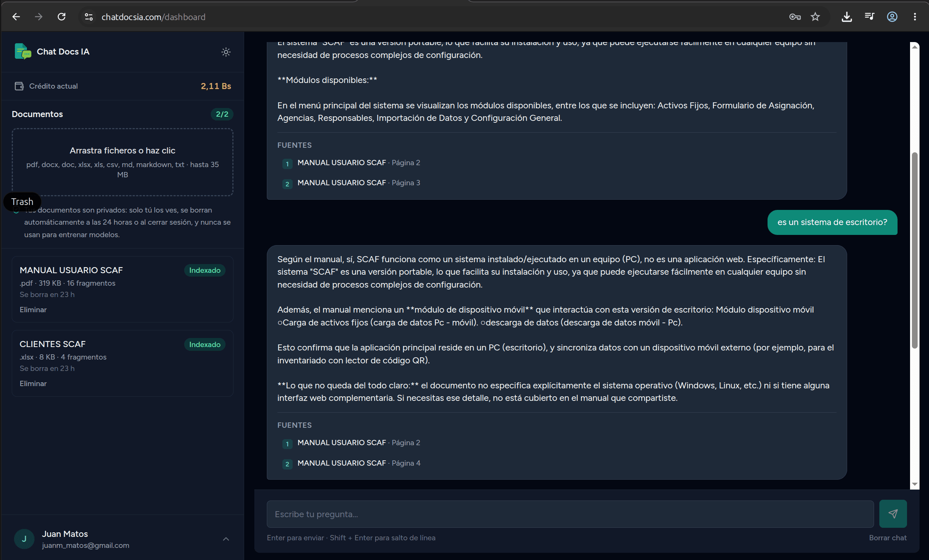This screenshot has height=560, width=929.
Task: Click the scrollbar down arrow in chat
Action: click(915, 484)
